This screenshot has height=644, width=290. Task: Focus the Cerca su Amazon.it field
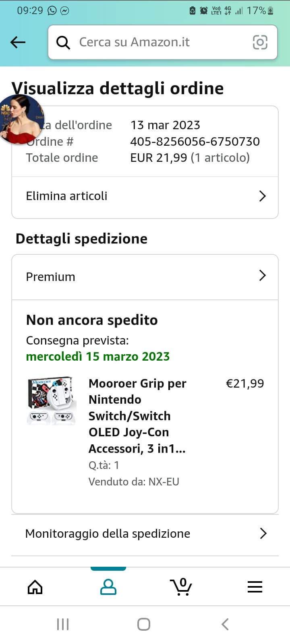[163, 42]
